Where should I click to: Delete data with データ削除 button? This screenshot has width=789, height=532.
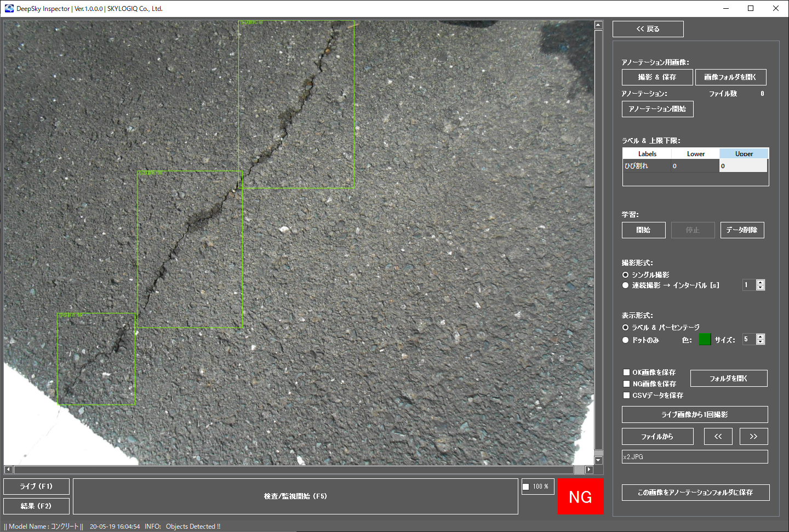coord(742,230)
